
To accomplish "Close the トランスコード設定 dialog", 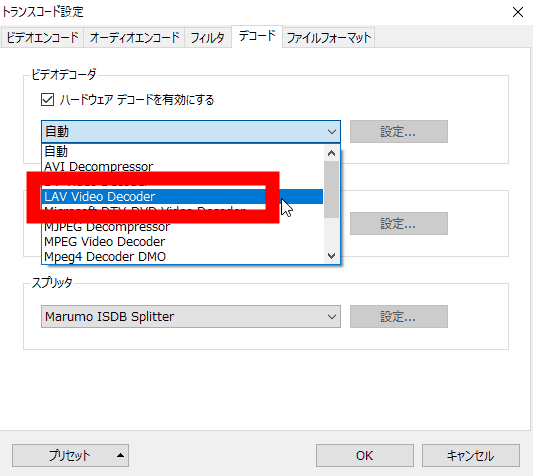I will 518,12.
